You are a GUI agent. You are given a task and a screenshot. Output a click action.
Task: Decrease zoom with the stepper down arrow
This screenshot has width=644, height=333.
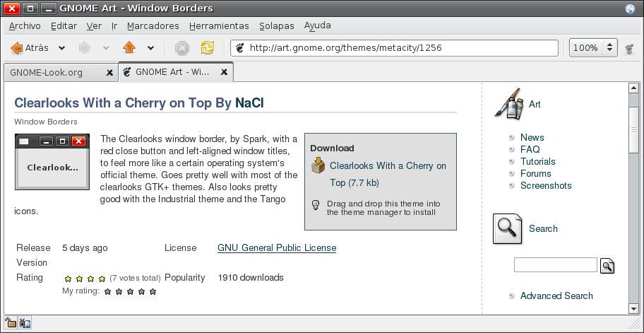tap(610, 52)
